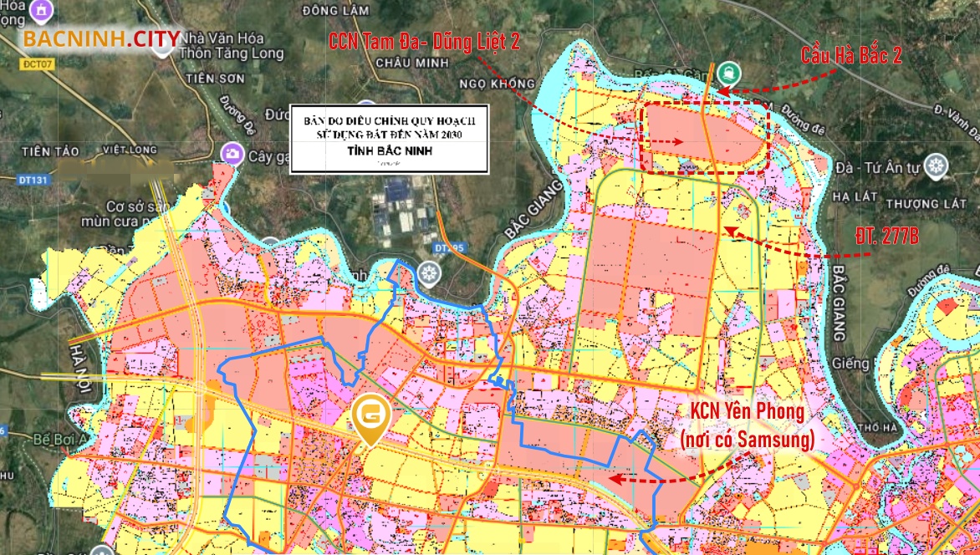This screenshot has height=555, width=980.
Task: Click the purple camera marker beside Cây ga
Action: (x=231, y=153)
